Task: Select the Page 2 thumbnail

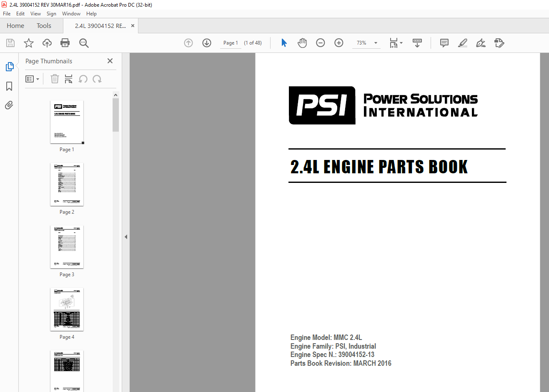Action: [x=67, y=185]
